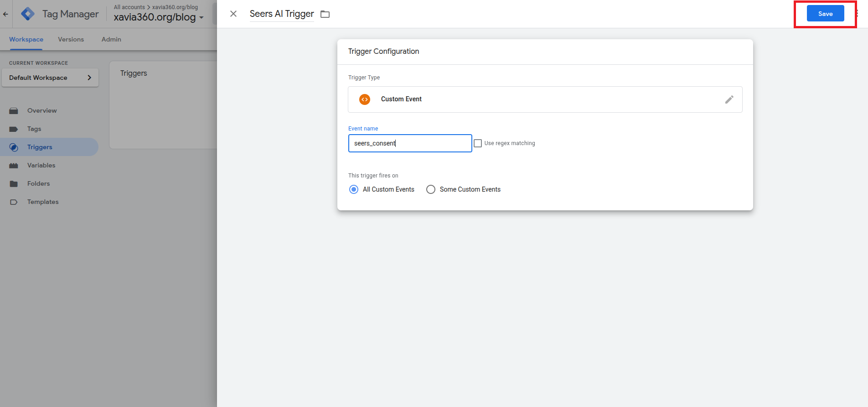Viewport: 868px width, 407px height.
Task: Close the Seers AI Trigger panel
Action: tap(233, 14)
